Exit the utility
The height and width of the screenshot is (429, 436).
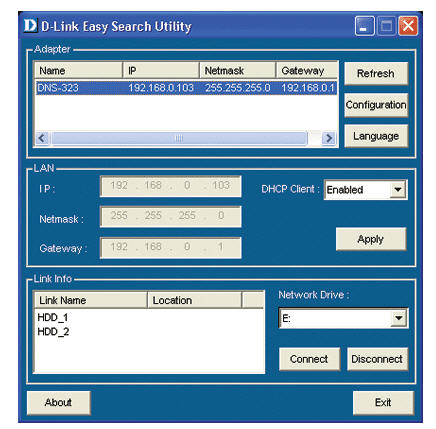pos(383,402)
